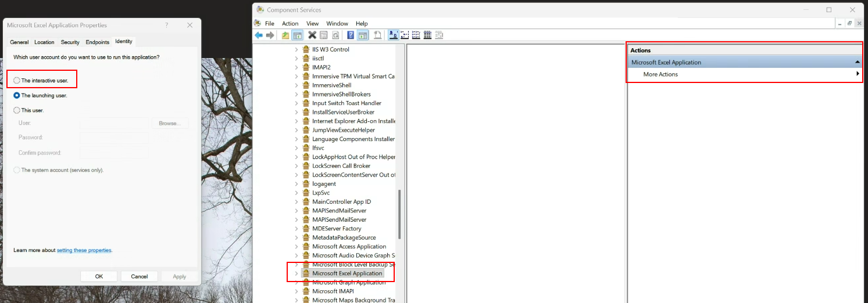The image size is (868, 303).
Task: Collapse the Microsoft Excel Application actions section
Action: (857, 62)
